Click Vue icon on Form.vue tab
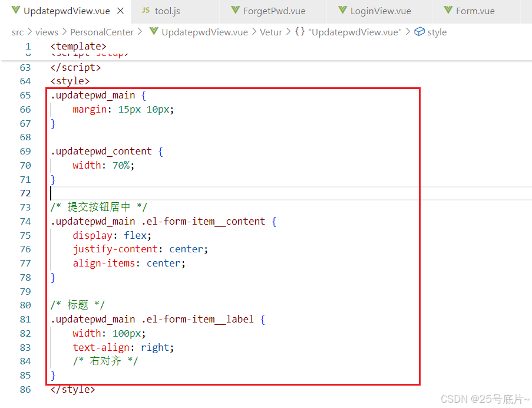 [448, 10]
